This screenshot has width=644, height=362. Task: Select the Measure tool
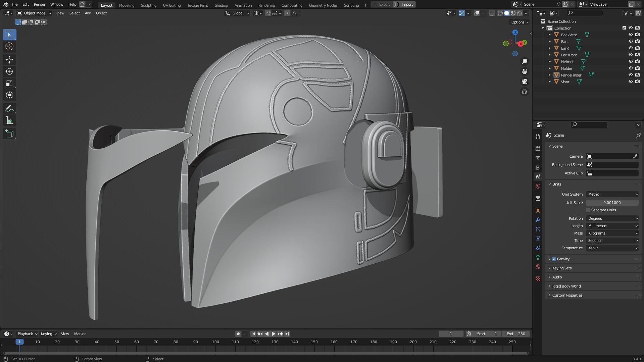pos(9,120)
